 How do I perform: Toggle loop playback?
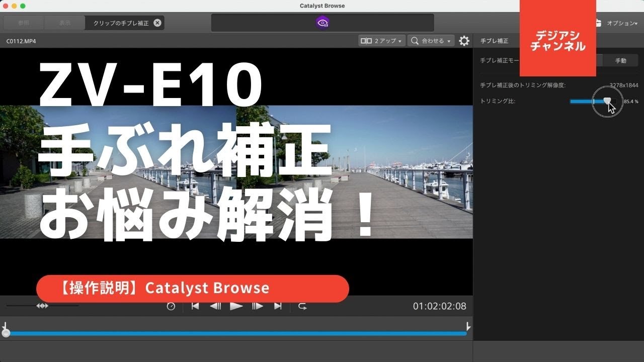pos(302,306)
